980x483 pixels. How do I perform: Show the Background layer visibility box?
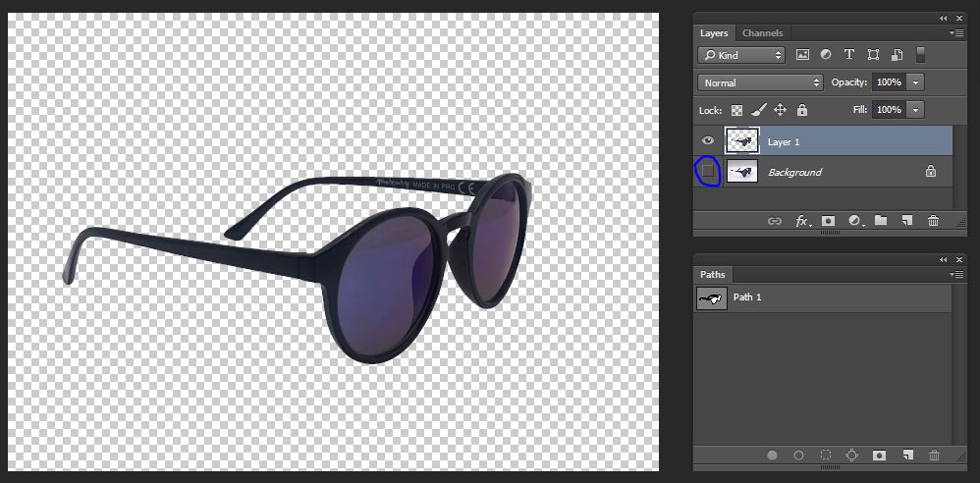pos(708,172)
